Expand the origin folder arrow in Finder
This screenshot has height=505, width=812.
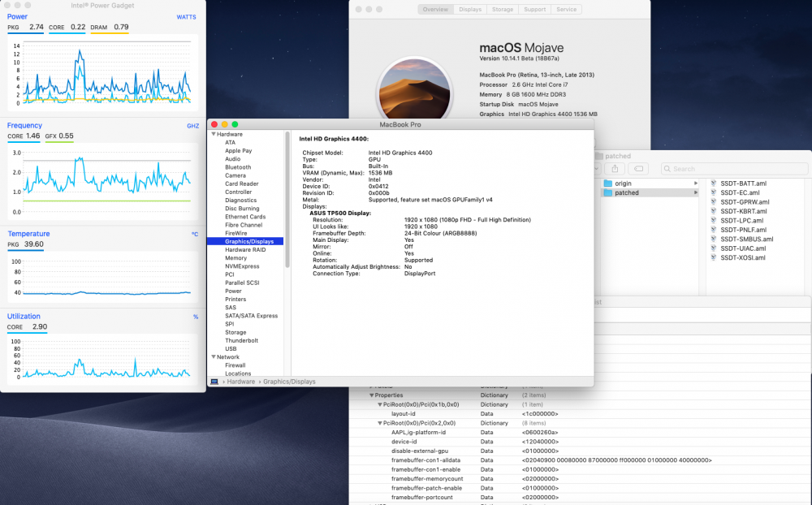click(x=696, y=183)
